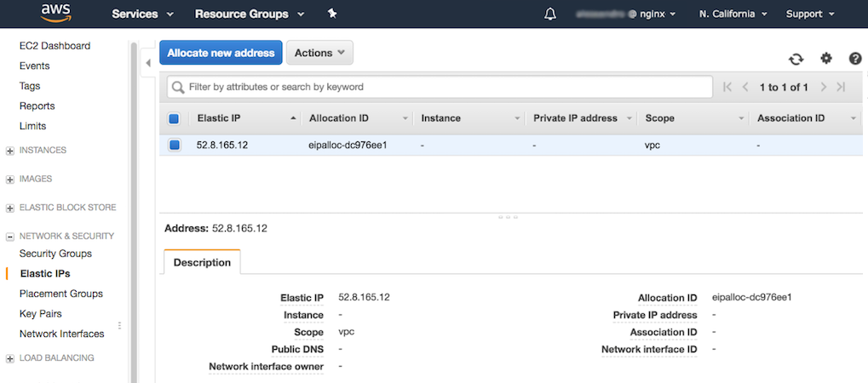The height and width of the screenshot is (383, 868).
Task: Toggle the select-all checkbox in table header
Action: pyautogui.click(x=175, y=119)
